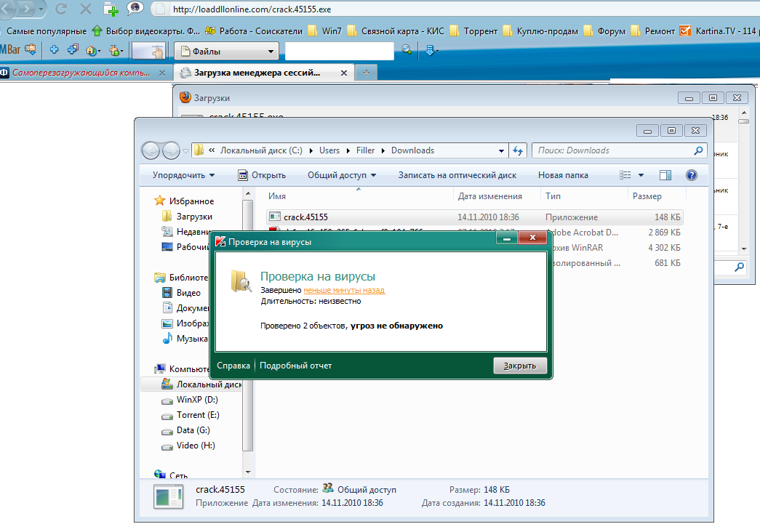The image size is (760, 532).
Task: Expand the Упорядочить dropdown menu
Action: 183,175
